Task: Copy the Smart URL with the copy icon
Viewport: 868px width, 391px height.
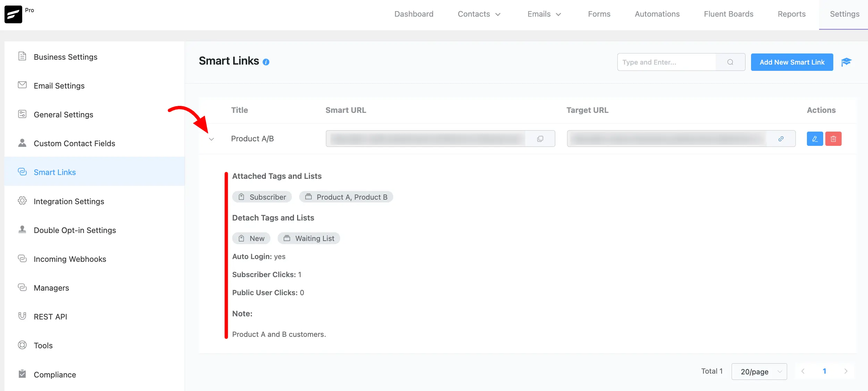Action: (540, 139)
